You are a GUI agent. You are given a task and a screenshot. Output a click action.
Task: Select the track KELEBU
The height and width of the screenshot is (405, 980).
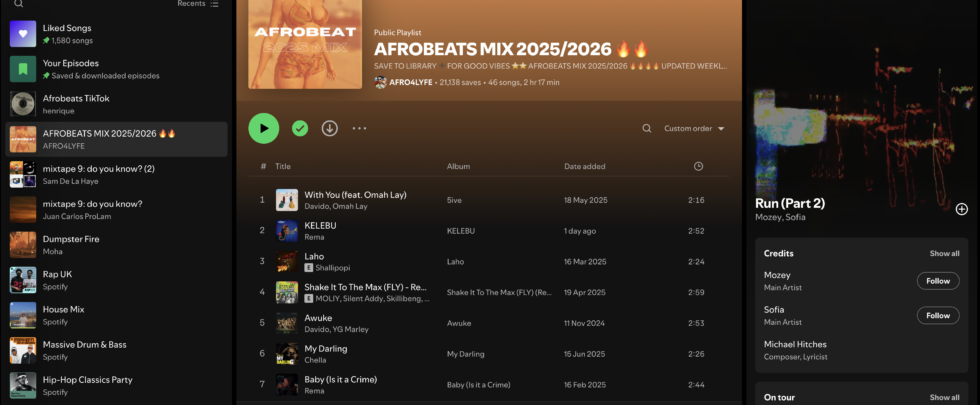[x=488, y=231]
